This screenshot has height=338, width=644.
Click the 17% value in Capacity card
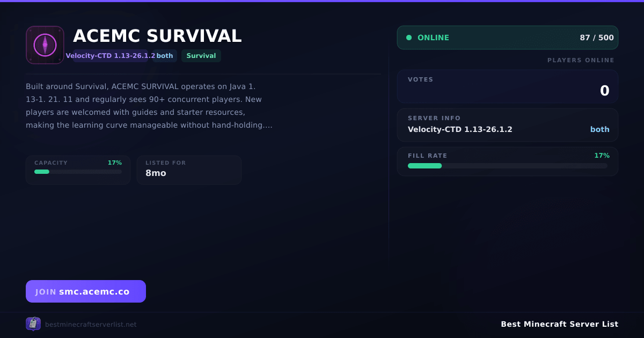coord(115,163)
